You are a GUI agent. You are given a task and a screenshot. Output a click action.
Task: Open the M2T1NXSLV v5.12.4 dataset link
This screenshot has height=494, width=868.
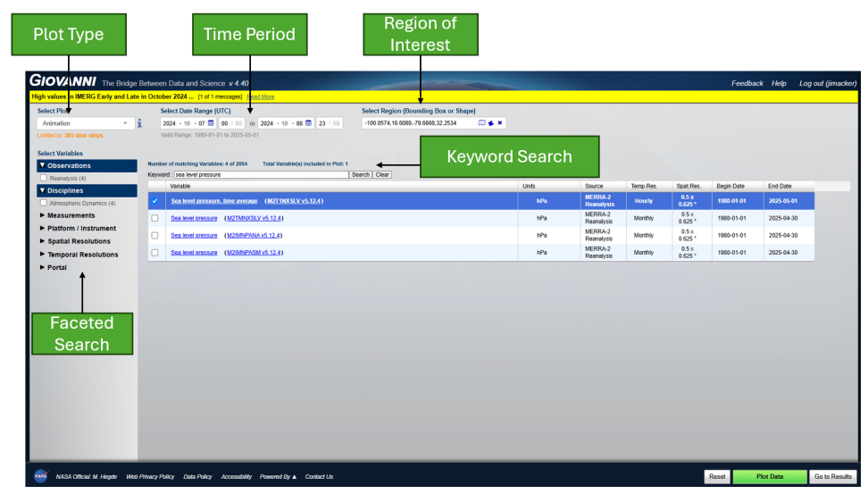click(x=295, y=201)
